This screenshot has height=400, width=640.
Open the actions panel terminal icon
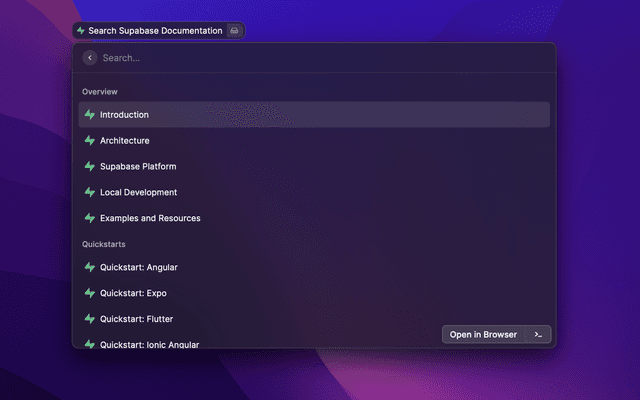click(x=538, y=334)
